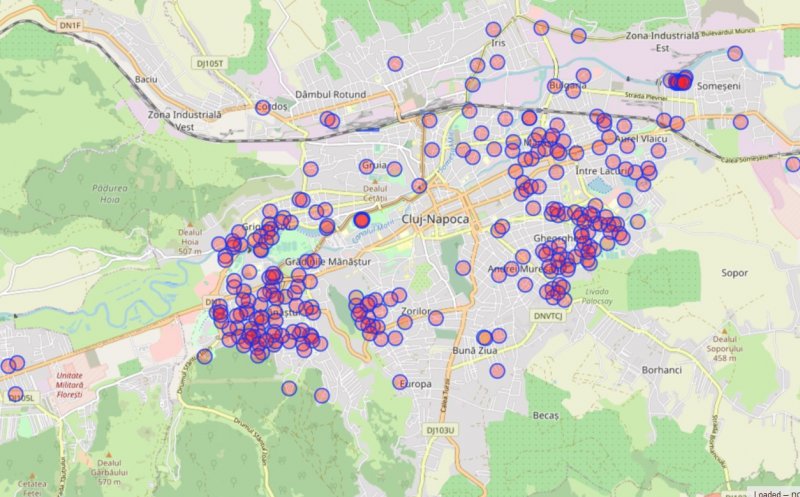This screenshot has width=800, height=497.
Task: Click the Strada Plevnei street label
Action: 646,96
